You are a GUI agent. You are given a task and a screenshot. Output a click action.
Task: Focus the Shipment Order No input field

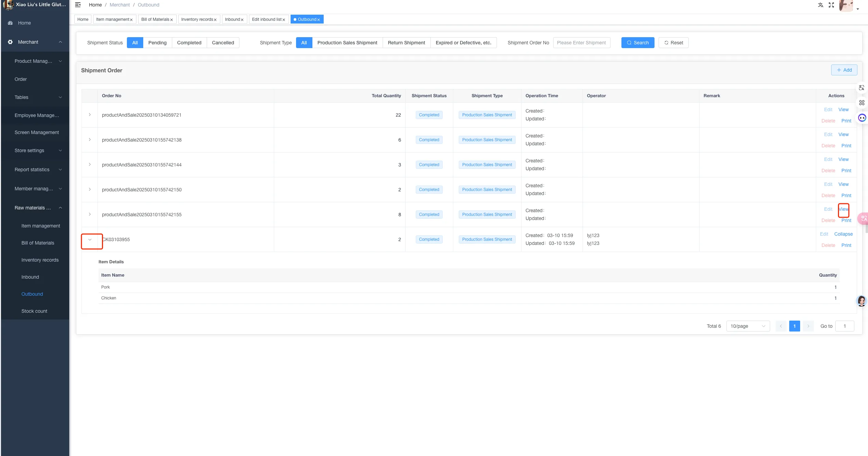tap(582, 43)
